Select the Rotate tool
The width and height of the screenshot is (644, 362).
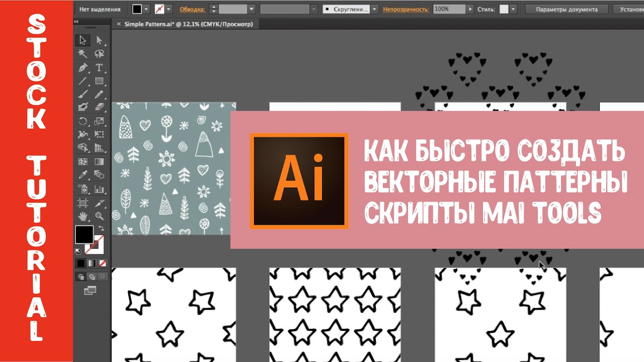coord(83,121)
